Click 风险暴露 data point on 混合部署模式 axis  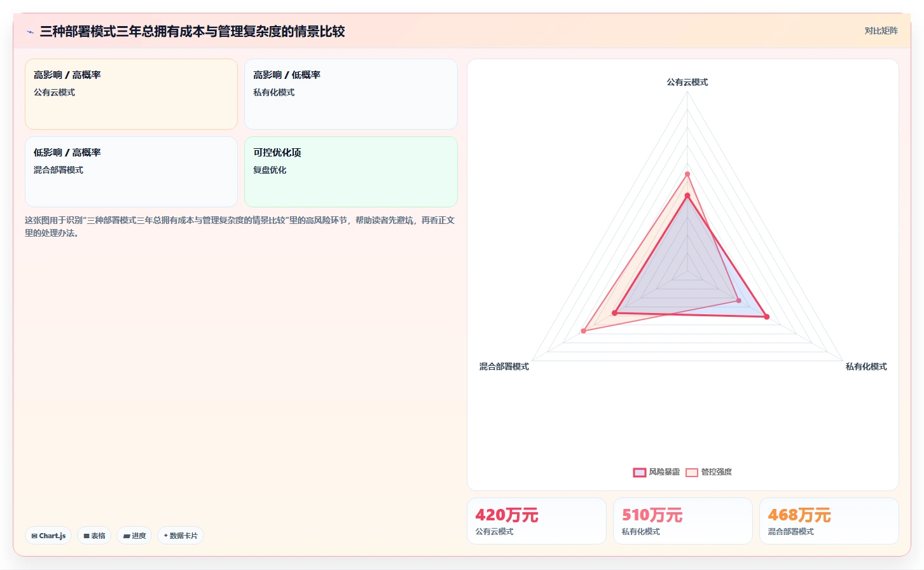[x=614, y=313]
